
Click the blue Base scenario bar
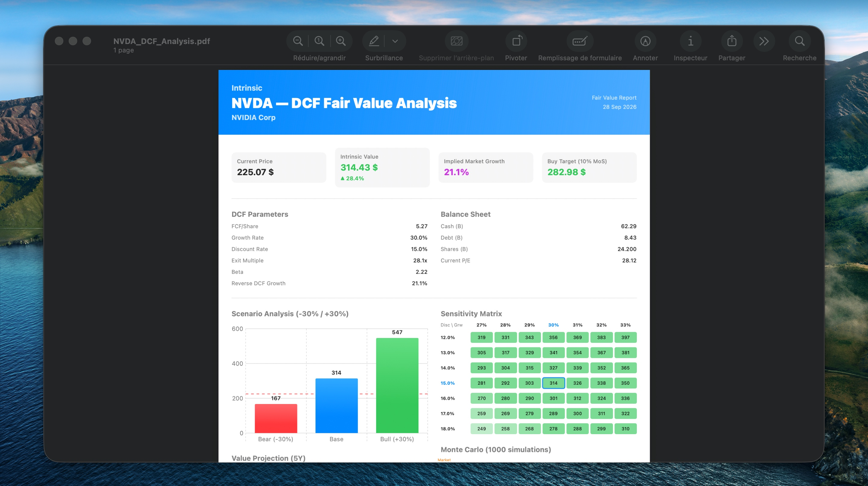[336, 406]
